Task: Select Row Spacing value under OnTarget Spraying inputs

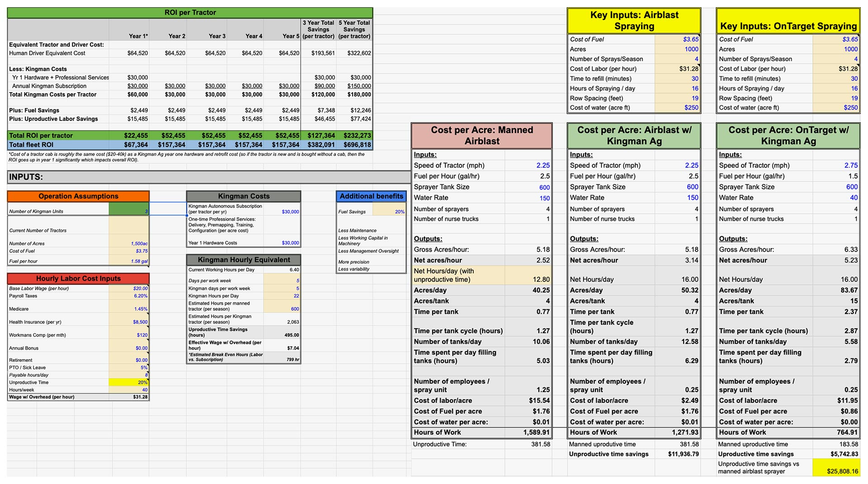Action: click(x=836, y=98)
